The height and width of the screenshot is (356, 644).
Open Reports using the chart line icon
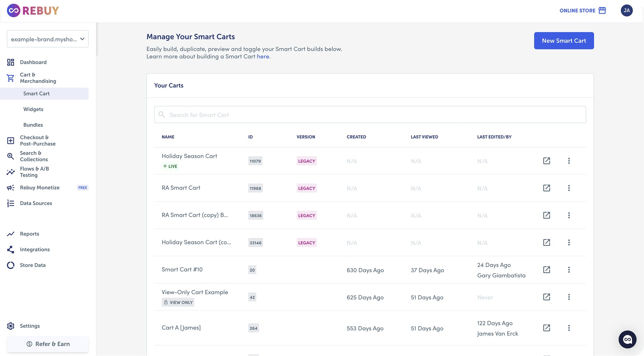click(x=10, y=234)
